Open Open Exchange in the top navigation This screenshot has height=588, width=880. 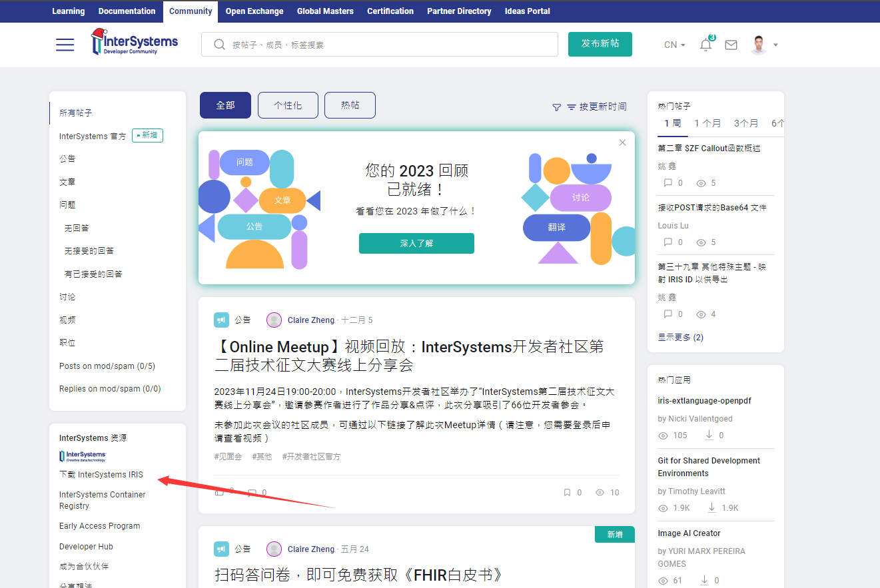tap(254, 11)
